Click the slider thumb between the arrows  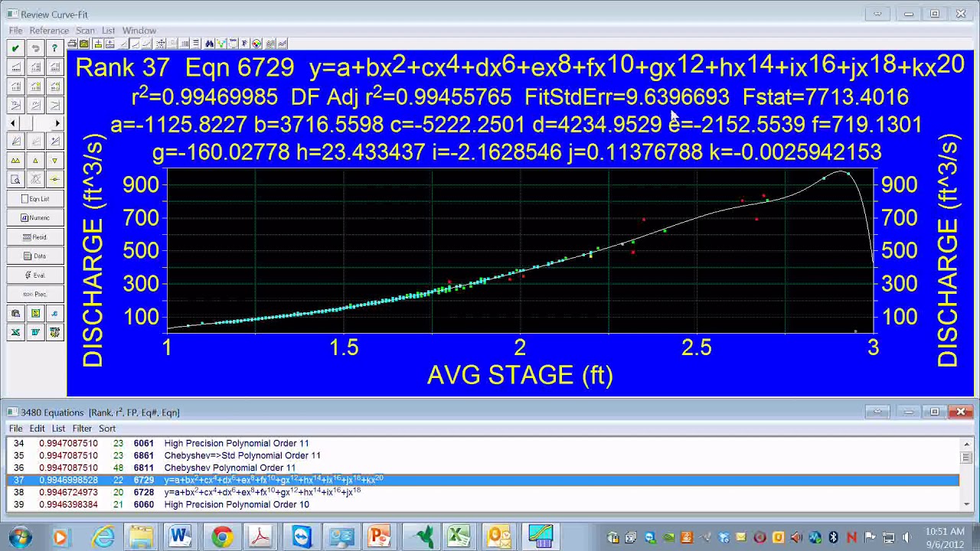pyautogui.click(x=24, y=122)
